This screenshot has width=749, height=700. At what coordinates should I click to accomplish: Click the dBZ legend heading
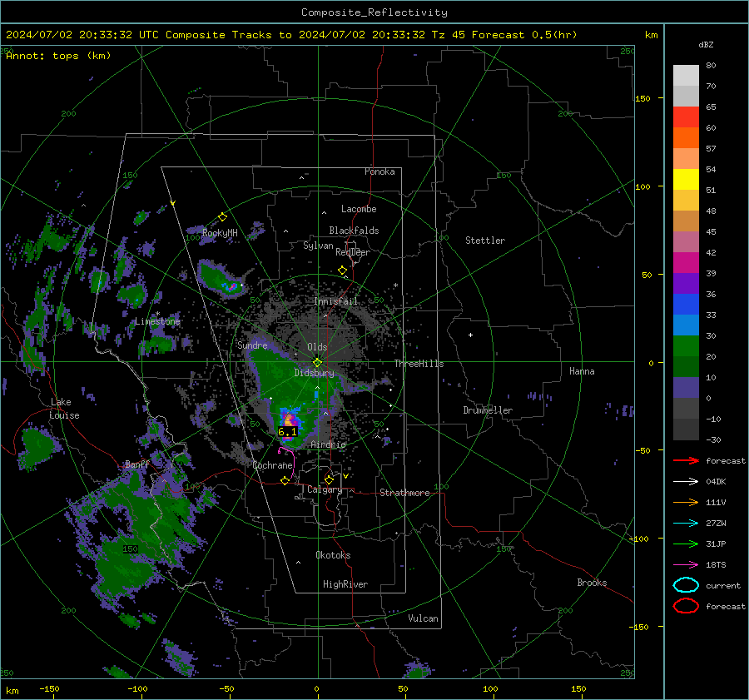[706, 44]
